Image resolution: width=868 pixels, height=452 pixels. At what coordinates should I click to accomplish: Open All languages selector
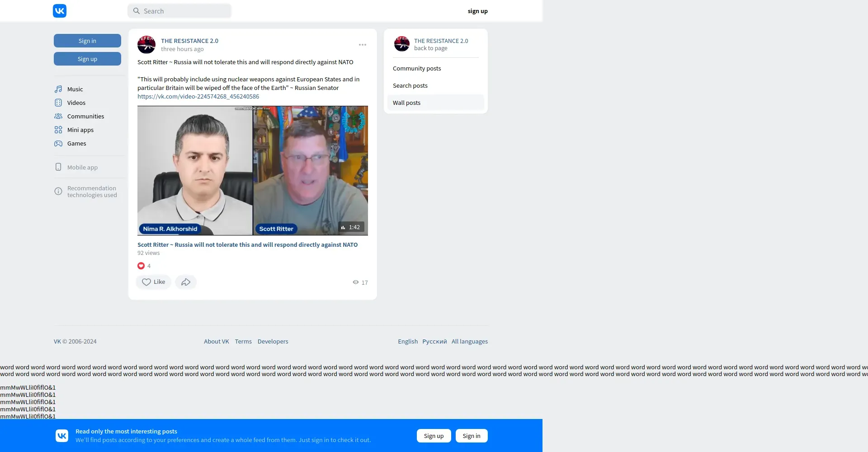pos(470,341)
